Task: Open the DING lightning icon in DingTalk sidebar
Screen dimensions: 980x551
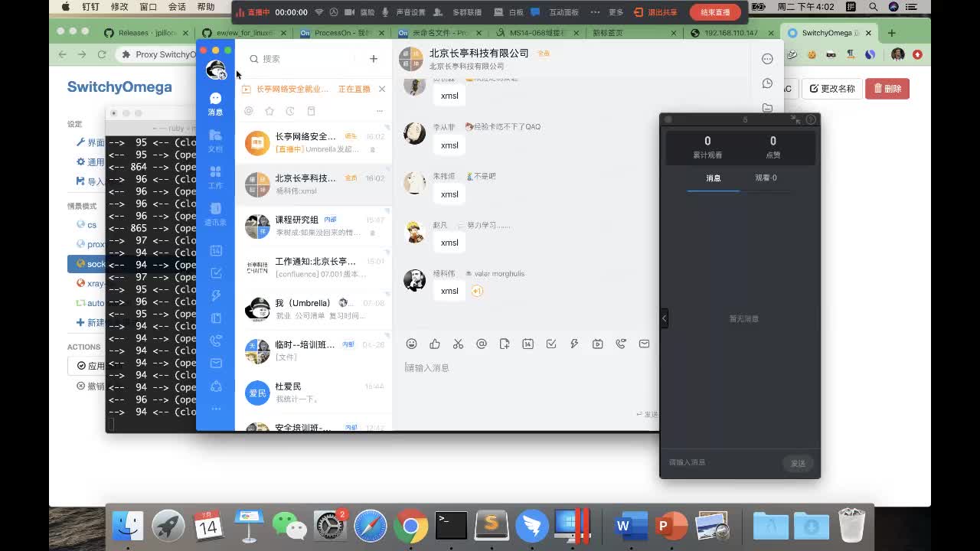Action: [x=216, y=295]
